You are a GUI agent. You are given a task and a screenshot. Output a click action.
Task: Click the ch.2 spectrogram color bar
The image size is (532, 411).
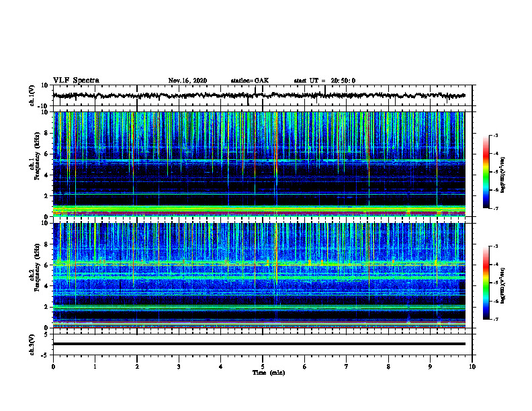click(x=486, y=283)
